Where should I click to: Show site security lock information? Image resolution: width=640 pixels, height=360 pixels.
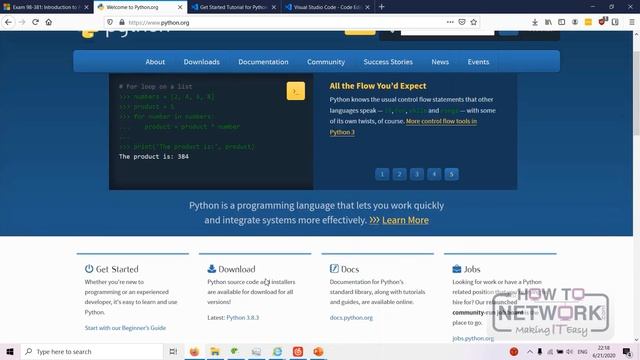[122, 22]
